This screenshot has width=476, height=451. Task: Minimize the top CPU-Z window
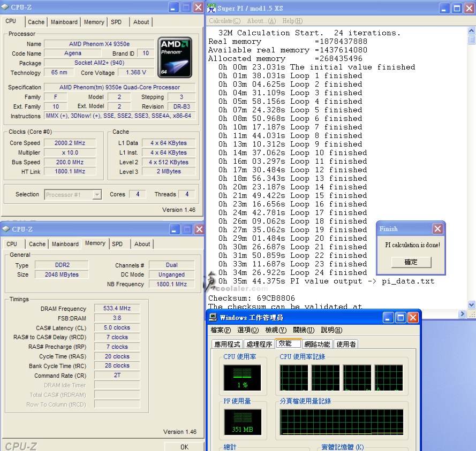coord(173,7)
